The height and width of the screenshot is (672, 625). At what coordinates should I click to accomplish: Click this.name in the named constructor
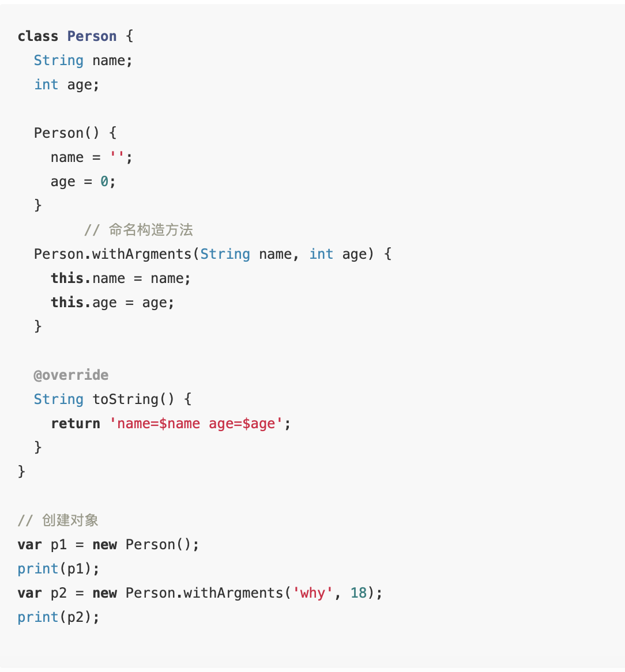(88, 278)
